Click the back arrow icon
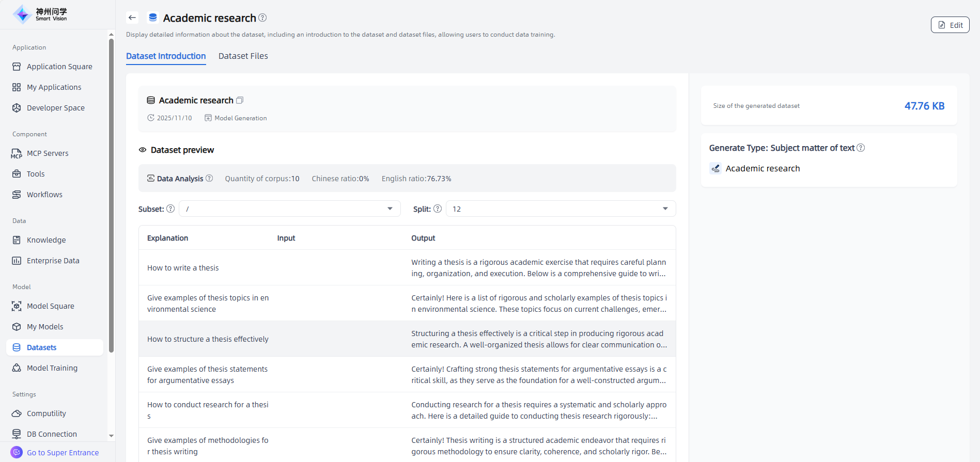The height and width of the screenshot is (462, 980). tap(132, 18)
